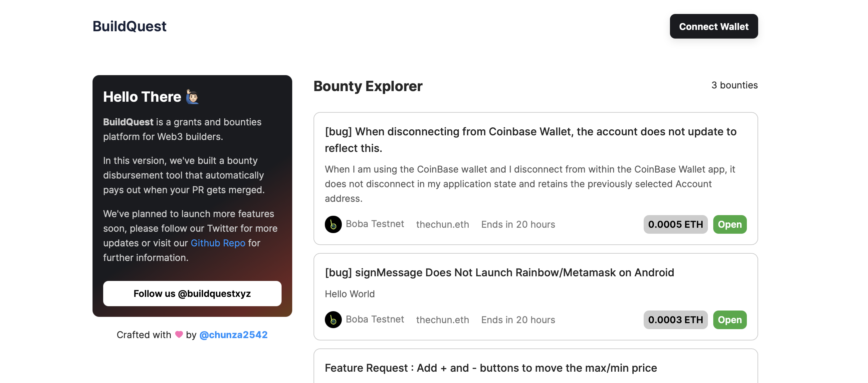
Task: Click the Boba Testnet icon in first bounty
Action: tap(333, 224)
